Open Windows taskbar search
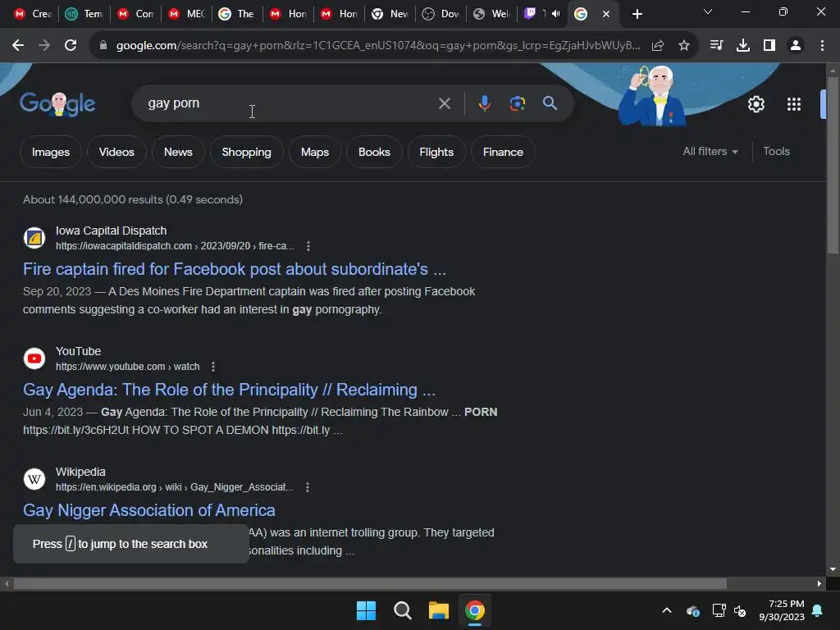The height and width of the screenshot is (630, 840). pyautogui.click(x=402, y=610)
